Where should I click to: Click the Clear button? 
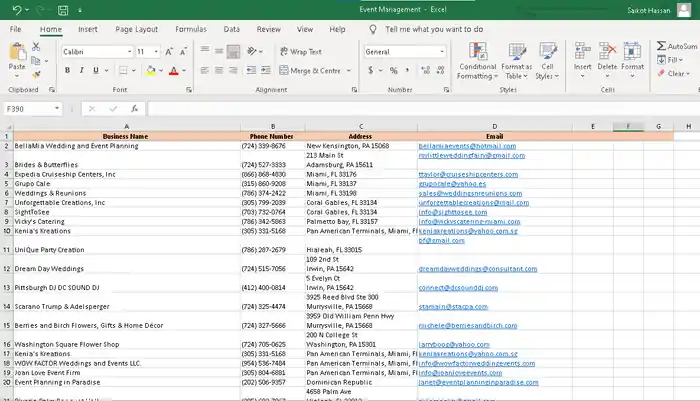click(673, 73)
